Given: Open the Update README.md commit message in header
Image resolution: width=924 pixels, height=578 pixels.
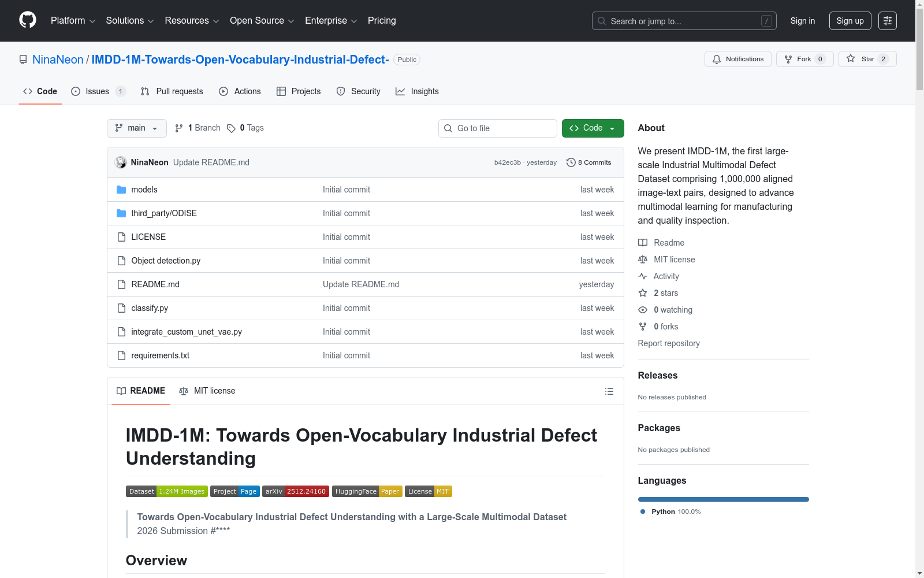Looking at the screenshot, I should tap(211, 162).
